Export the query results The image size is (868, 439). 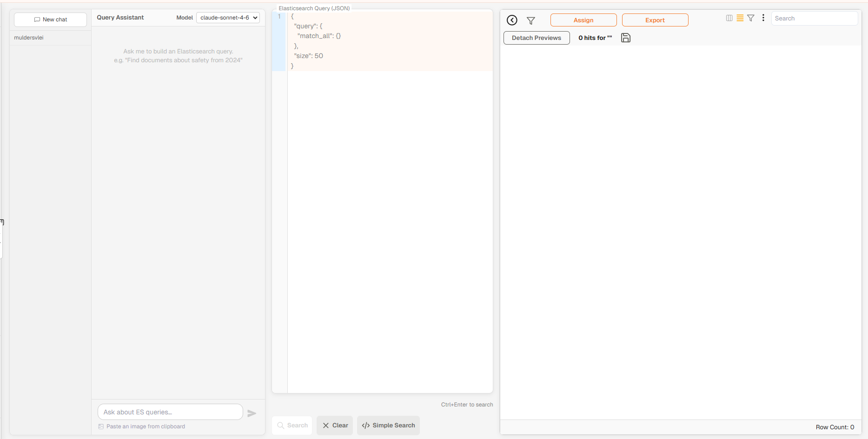coord(655,20)
